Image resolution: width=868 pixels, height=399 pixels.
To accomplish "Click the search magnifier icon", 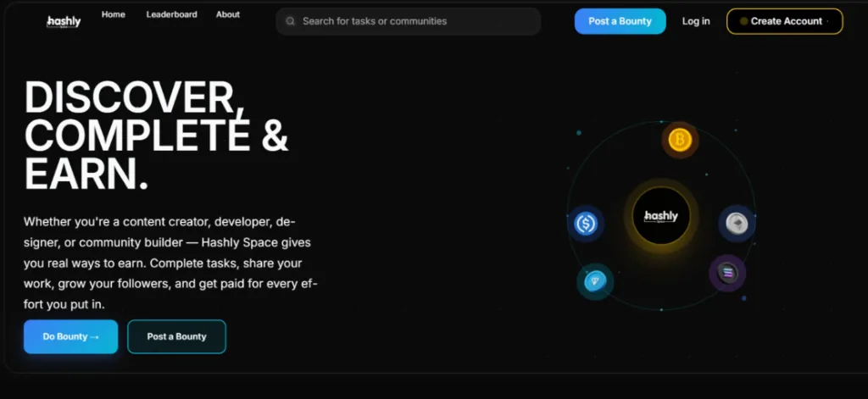I will click(x=290, y=21).
